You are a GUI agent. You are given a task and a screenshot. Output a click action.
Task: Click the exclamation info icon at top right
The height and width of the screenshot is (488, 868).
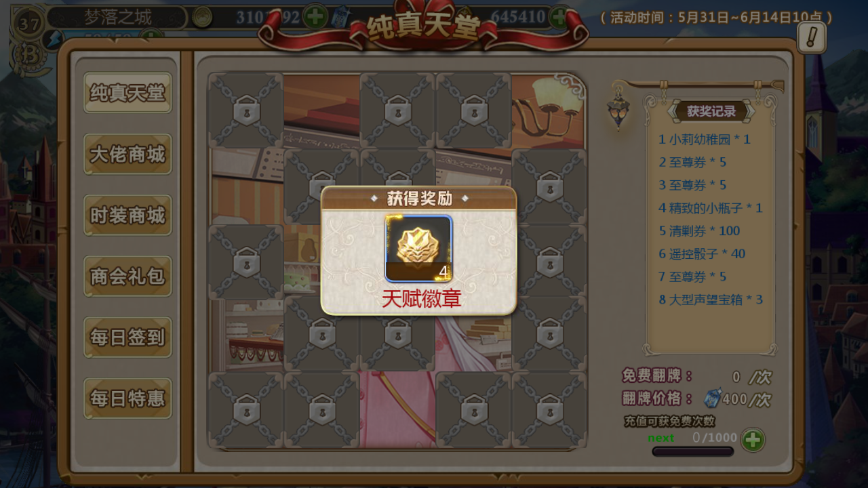(811, 37)
